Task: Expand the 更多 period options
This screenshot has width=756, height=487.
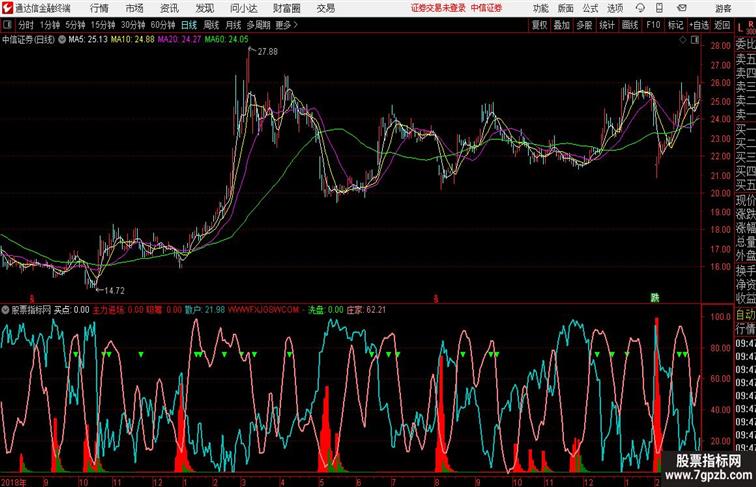Action: (286, 25)
